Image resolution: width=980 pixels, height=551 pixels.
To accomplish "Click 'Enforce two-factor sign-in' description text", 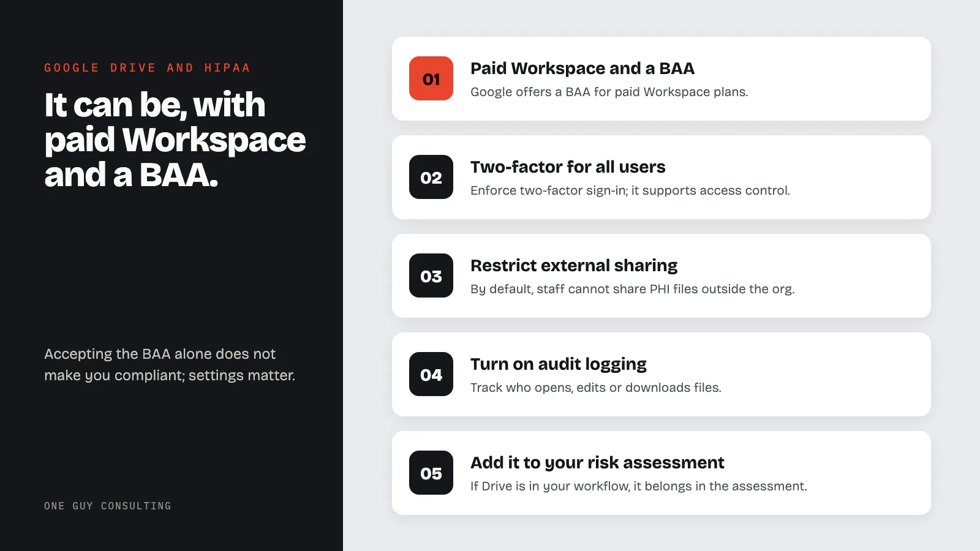I will [x=630, y=190].
